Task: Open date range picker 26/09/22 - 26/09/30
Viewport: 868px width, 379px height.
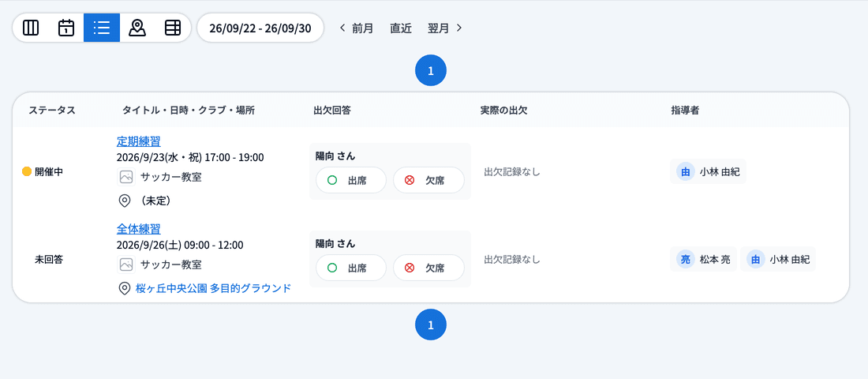Action: (x=260, y=28)
